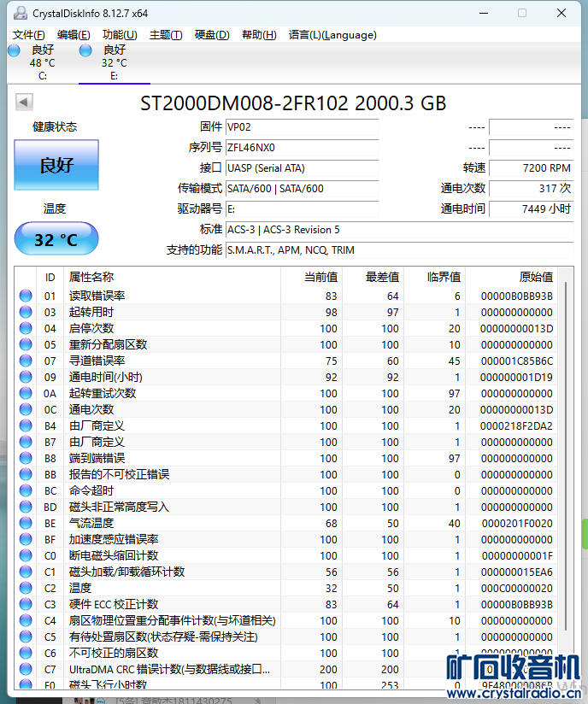Click the 32 °C temperature button
Screen dimensions: 588x704
click(56, 239)
